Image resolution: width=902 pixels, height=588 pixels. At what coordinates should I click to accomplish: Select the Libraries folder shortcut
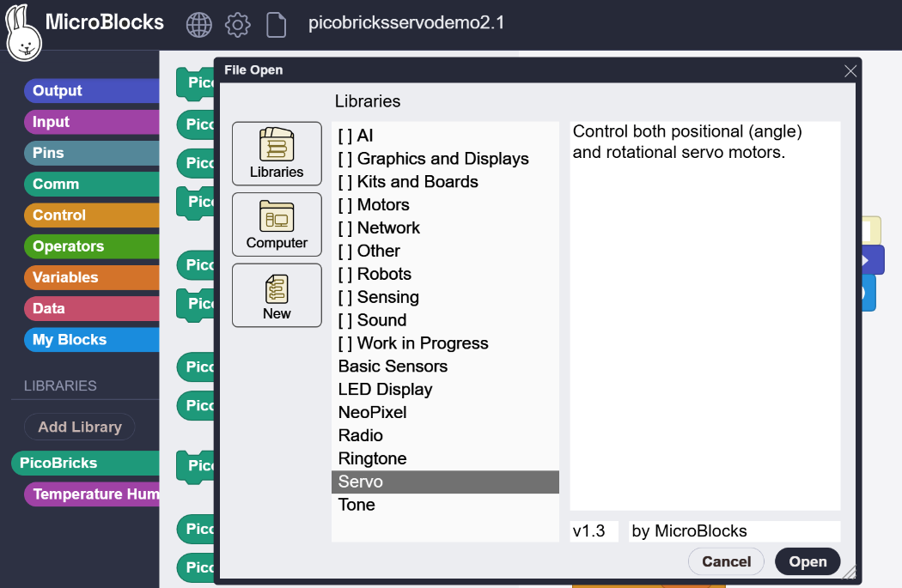(277, 154)
